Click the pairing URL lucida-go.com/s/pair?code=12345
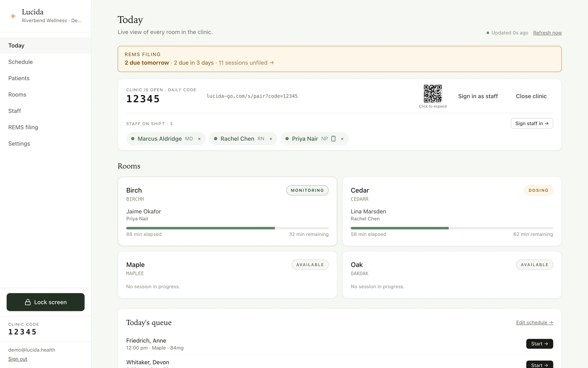The height and width of the screenshot is (368, 588). [252, 96]
